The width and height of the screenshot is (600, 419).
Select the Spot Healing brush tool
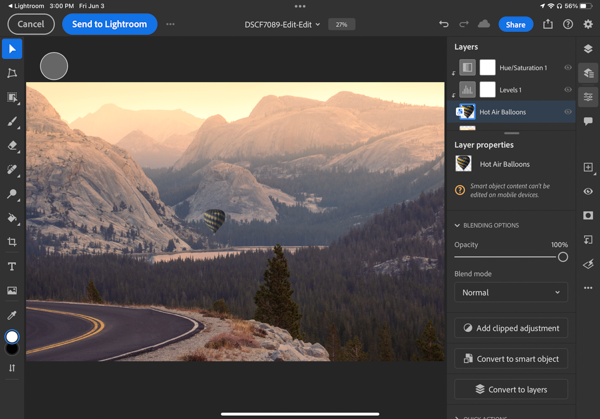(x=12, y=170)
